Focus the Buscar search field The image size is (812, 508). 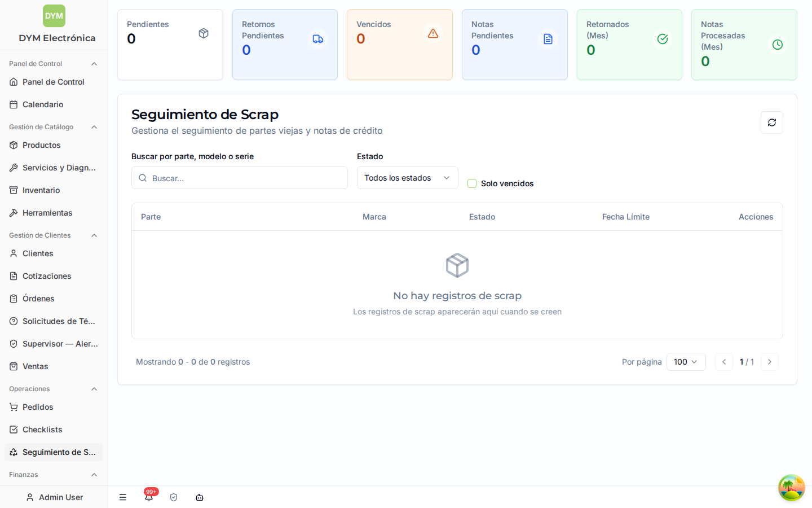pyautogui.click(x=239, y=178)
